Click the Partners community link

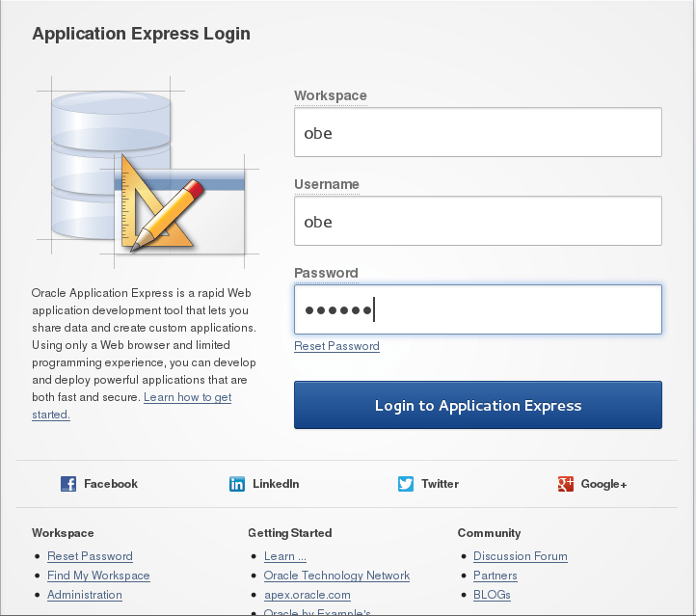point(495,576)
